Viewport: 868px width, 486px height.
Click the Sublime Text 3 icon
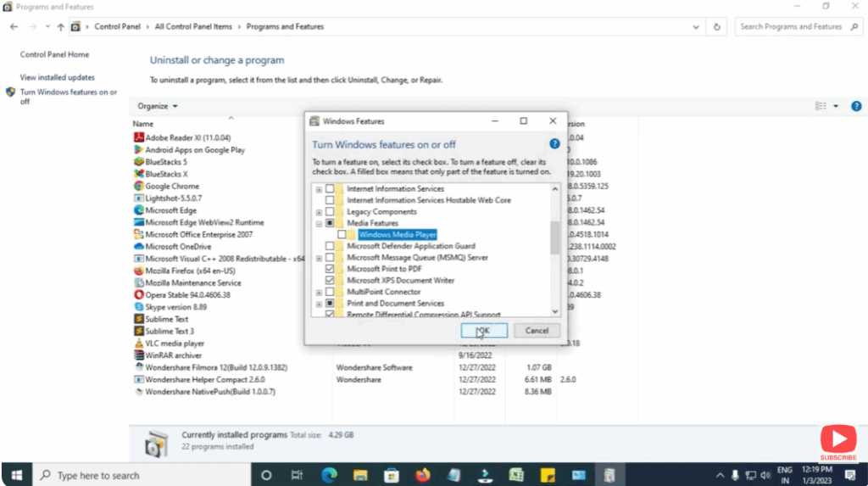pyautogui.click(x=139, y=331)
